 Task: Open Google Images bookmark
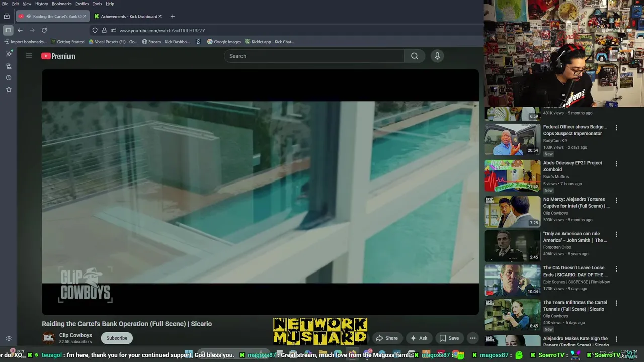pos(224,42)
